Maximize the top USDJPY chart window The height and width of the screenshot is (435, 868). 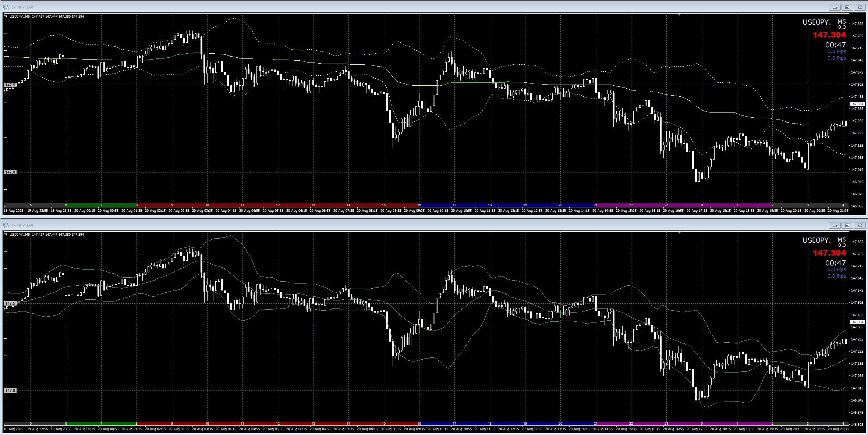[847, 7]
